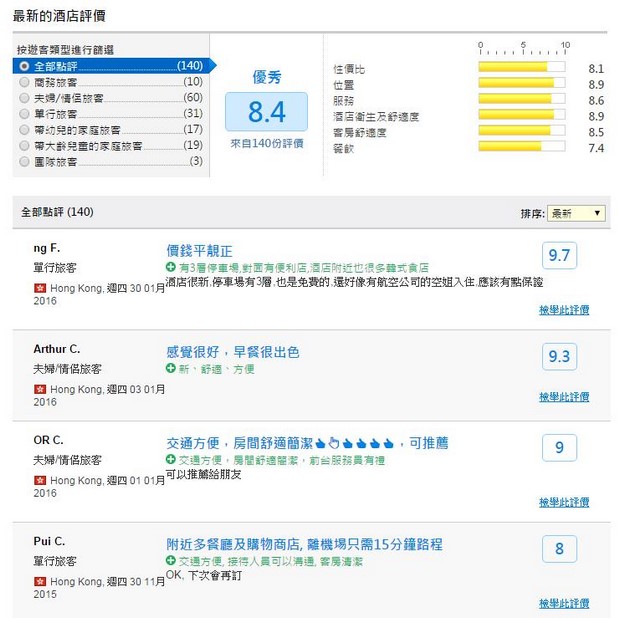Screen dimensions: 620x618
Task: Open review titled 交通方便，房間舒適簡潔
Action: (307, 443)
